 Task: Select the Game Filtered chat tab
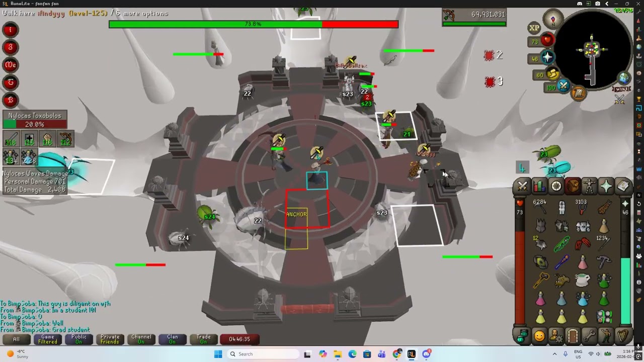pyautogui.click(x=48, y=339)
